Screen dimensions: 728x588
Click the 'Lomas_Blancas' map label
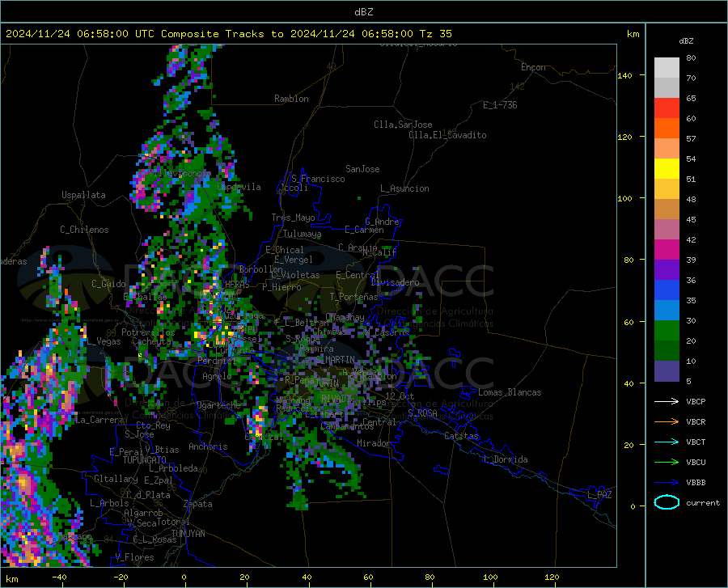[510, 392]
